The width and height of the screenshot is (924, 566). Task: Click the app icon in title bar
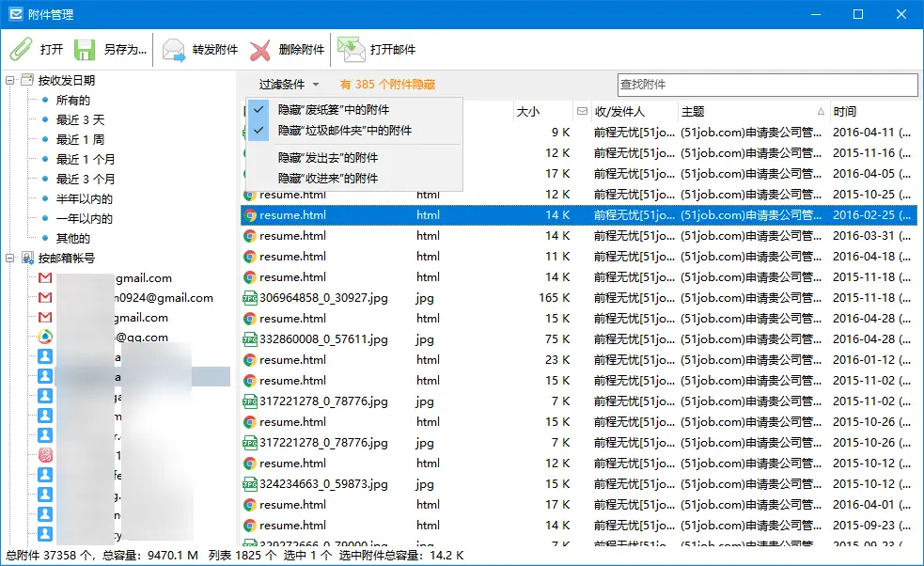tap(16, 13)
